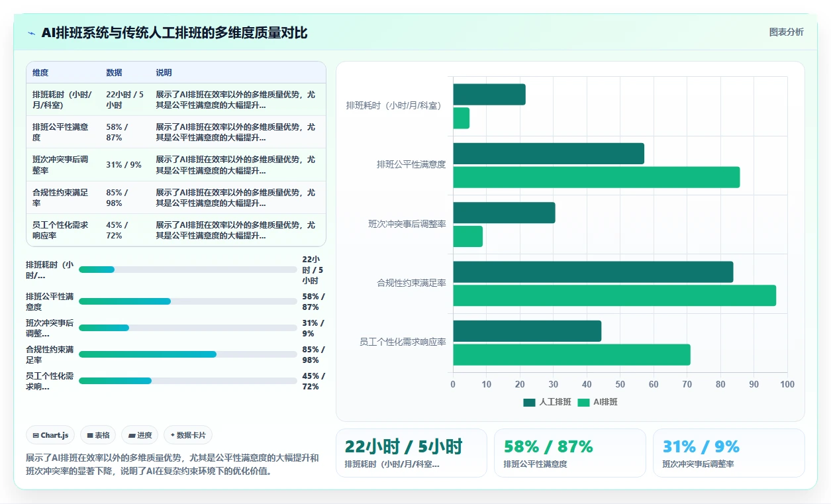This screenshot has width=831, height=504.
Task: Click chart axis label 合规性约束满足率
Action: (411, 283)
